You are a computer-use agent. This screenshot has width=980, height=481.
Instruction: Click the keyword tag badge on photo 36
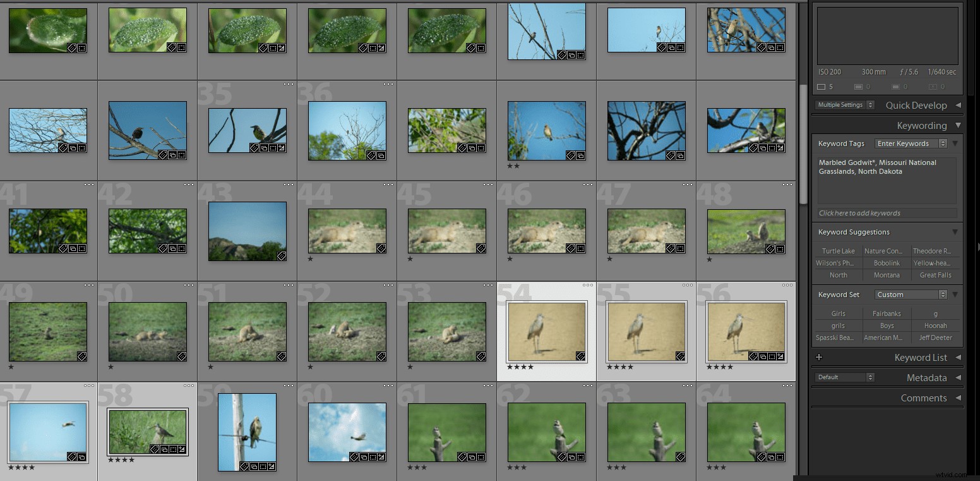(x=371, y=156)
